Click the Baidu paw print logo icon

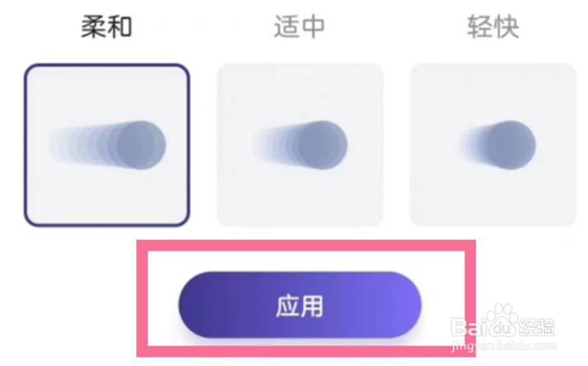tap(502, 320)
